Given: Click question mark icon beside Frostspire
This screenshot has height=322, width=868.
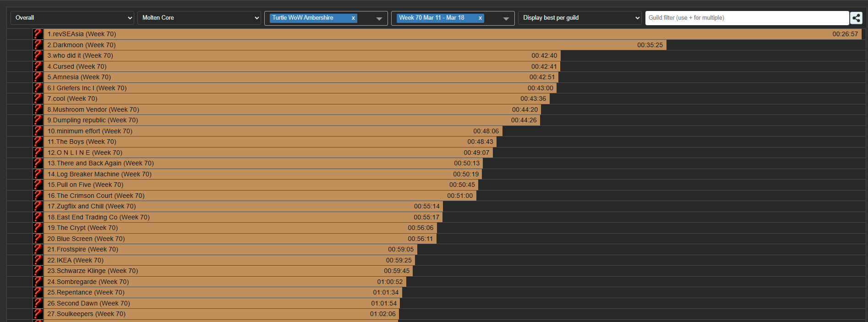Looking at the screenshot, I should click(38, 249).
